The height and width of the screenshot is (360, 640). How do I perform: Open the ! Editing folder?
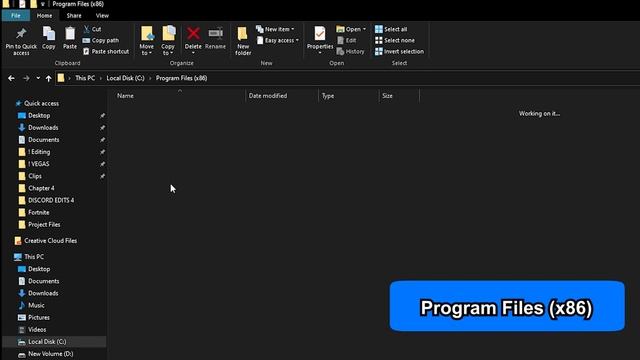click(x=39, y=152)
